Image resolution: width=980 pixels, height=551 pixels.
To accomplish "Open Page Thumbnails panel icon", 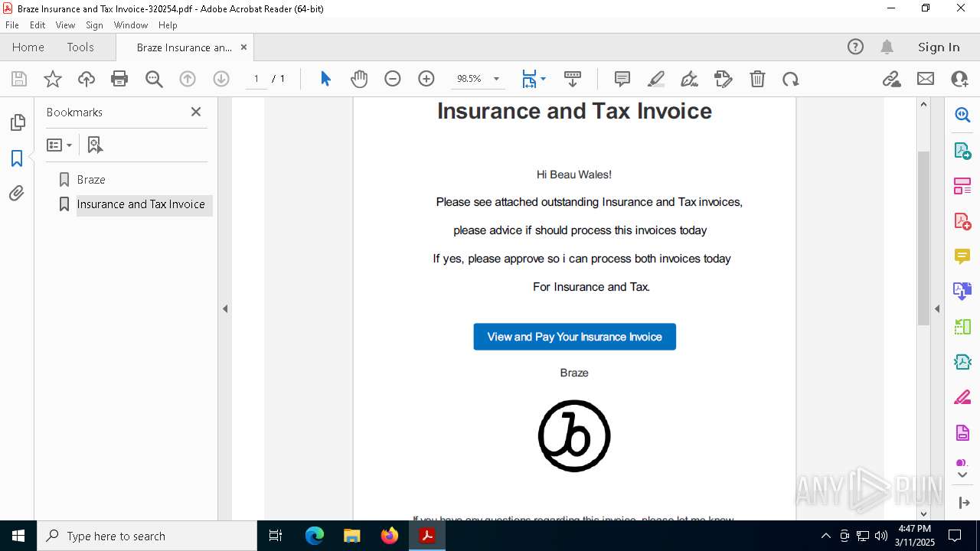I will tap(17, 122).
